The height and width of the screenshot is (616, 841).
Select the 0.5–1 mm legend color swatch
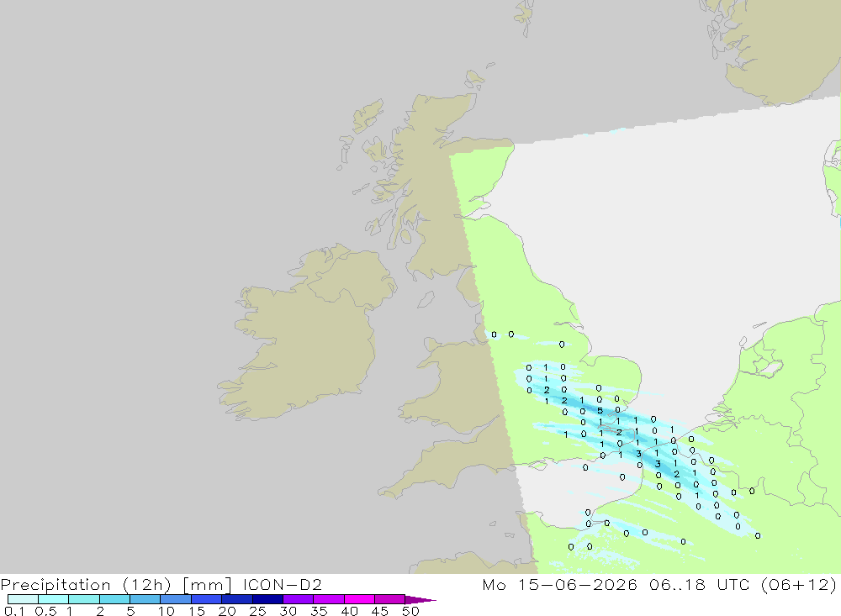click(x=54, y=599)
